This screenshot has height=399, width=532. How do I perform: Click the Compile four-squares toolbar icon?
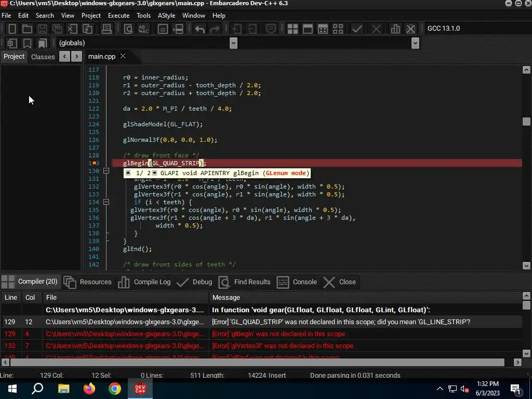pyautogui.click(x=292, y=29)
